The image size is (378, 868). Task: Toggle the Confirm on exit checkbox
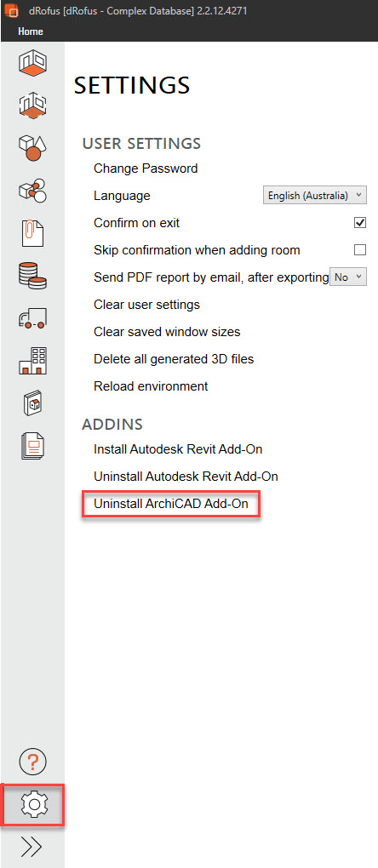360,223
